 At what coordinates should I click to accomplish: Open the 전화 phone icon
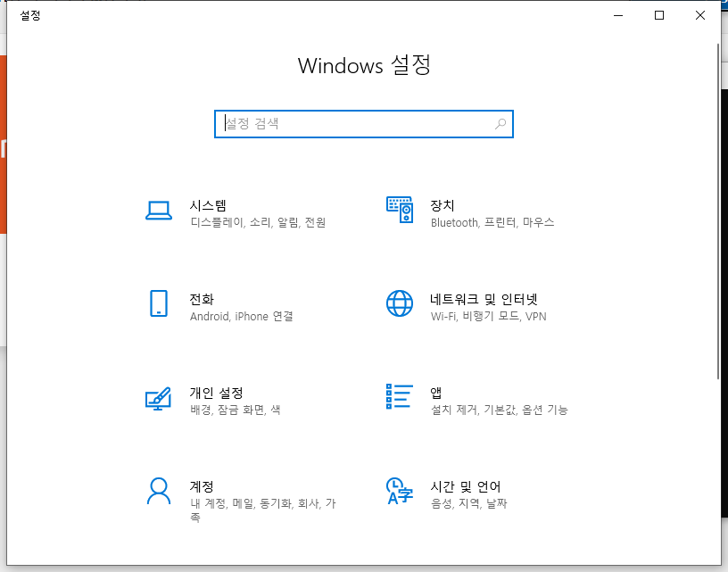coord(159,303)
